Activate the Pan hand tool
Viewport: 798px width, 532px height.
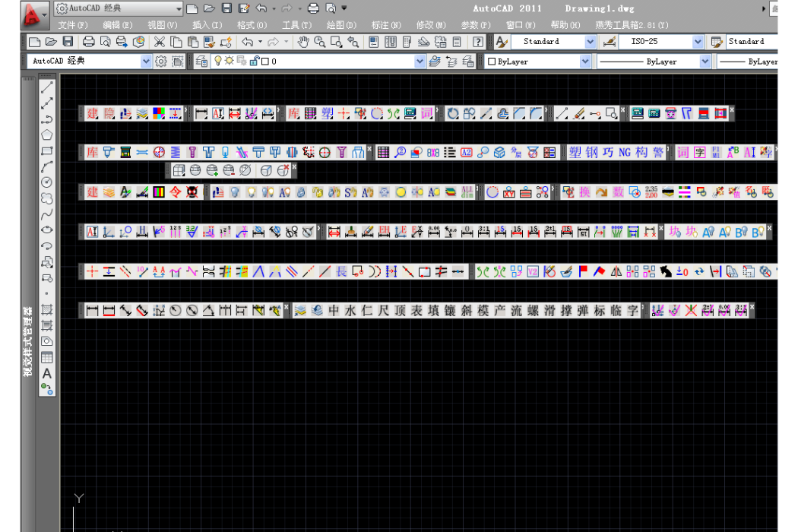pos(303,42)
